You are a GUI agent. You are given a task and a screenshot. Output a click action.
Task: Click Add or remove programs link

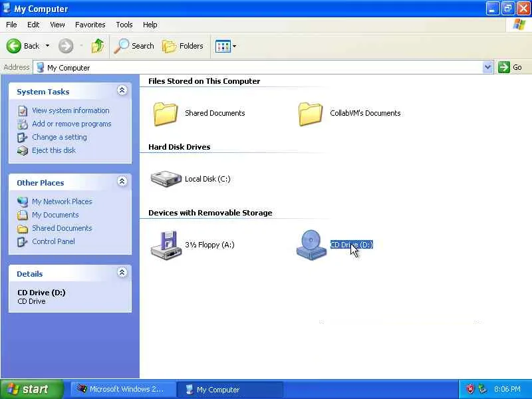pyautogui.click(x=72, y=124)
